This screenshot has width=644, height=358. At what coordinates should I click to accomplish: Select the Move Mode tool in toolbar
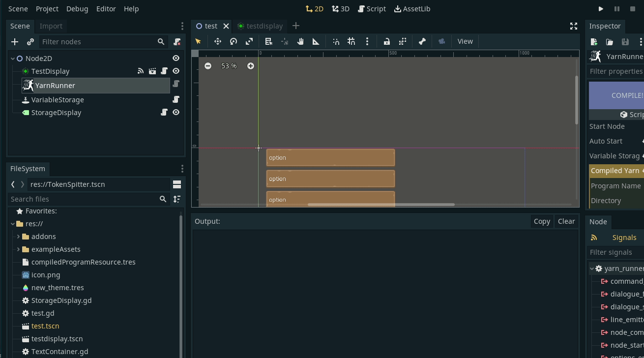coord(218,42)
